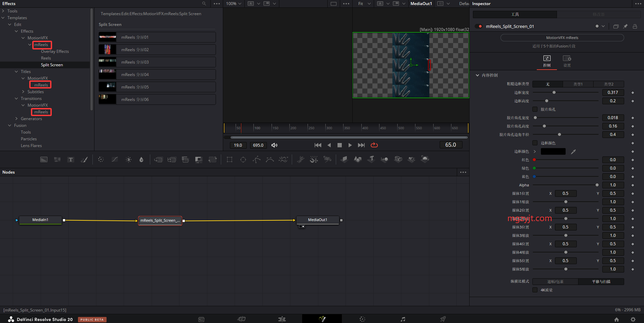This screenshot has width=644, height=323.
Task: Add a Brightness Contrast node
Action: pyautogui.click(x=128, y=159)
